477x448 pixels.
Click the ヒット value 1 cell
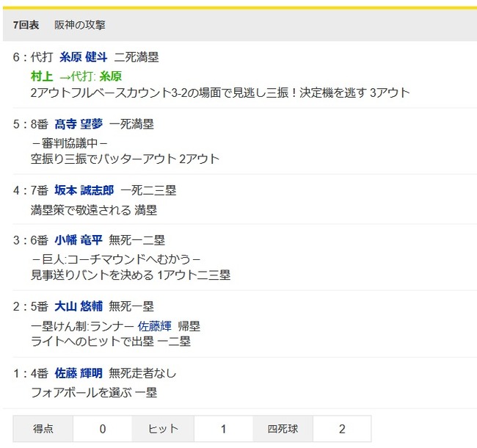pos(223,429)
